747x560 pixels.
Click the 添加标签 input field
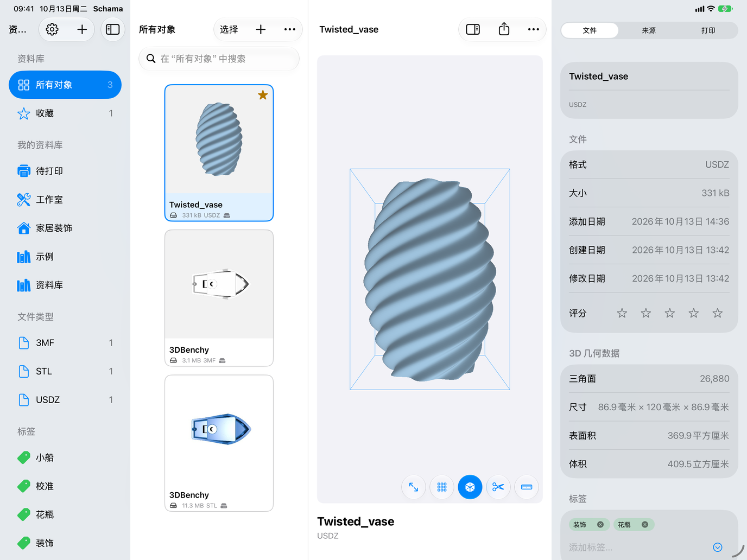(x=638, y=548)
